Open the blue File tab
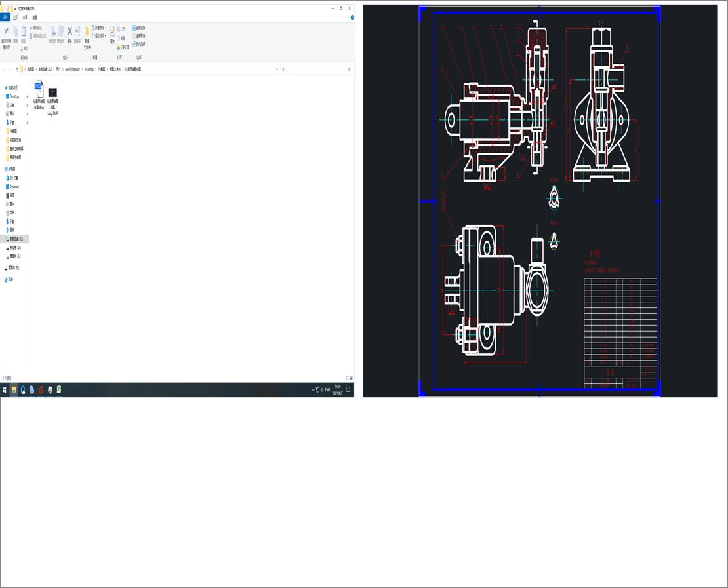Image resolution: width=728 pixels, height=588 pixels. coord(5,17)
